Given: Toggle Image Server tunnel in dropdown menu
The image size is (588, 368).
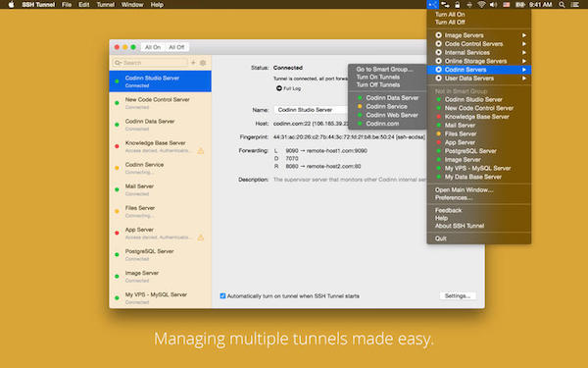Looking at the screenshot, I should pyautogui.click(x=479, y=160).
